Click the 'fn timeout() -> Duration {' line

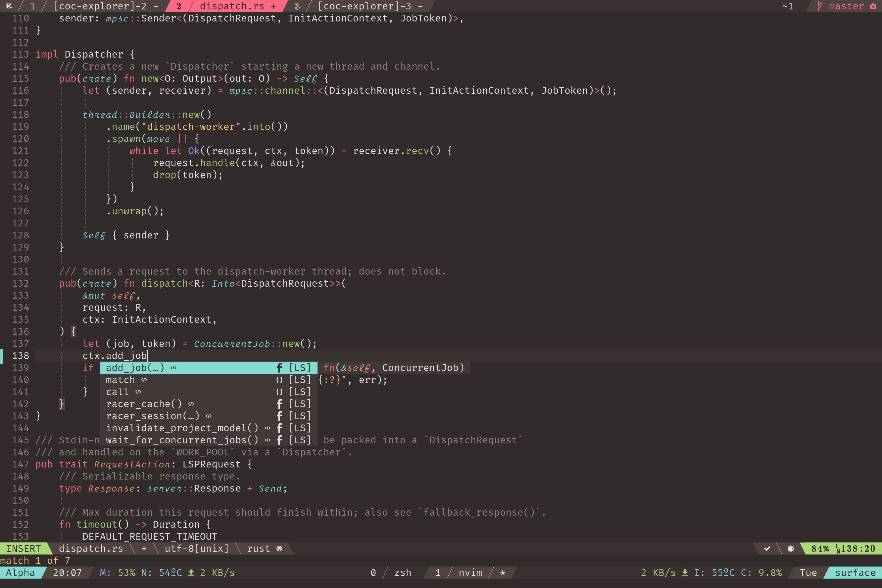click(135, 524)
